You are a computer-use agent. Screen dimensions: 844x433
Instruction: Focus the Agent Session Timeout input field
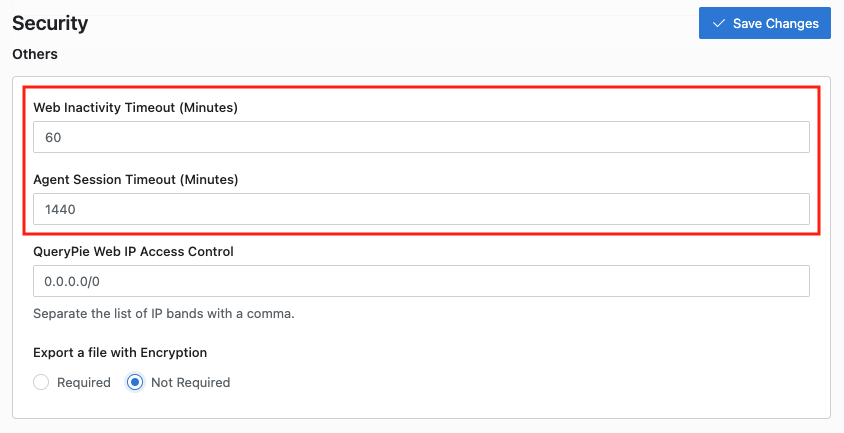(421, 209)
